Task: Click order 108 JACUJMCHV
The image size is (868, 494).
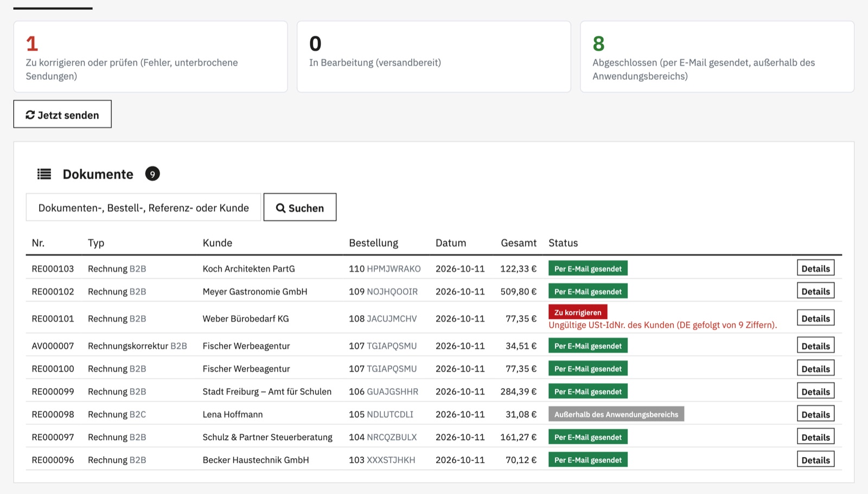Action: [x=383, y=319]
